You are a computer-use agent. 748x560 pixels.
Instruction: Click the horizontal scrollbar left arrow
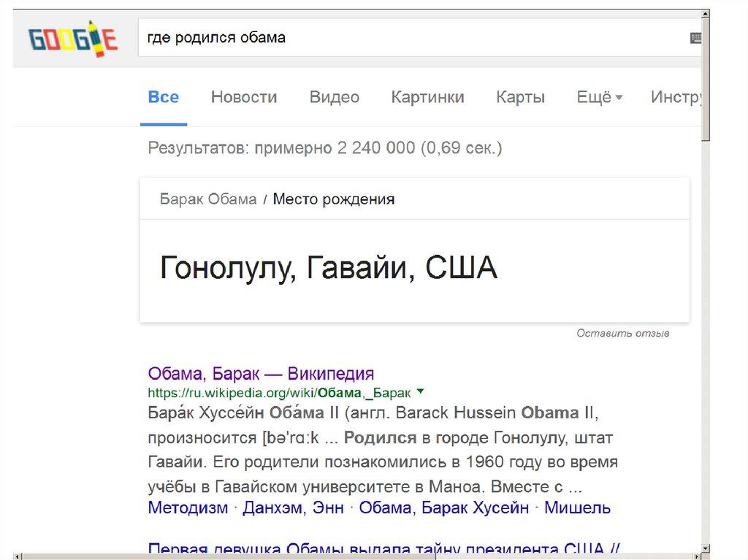(x=18, y=556)
